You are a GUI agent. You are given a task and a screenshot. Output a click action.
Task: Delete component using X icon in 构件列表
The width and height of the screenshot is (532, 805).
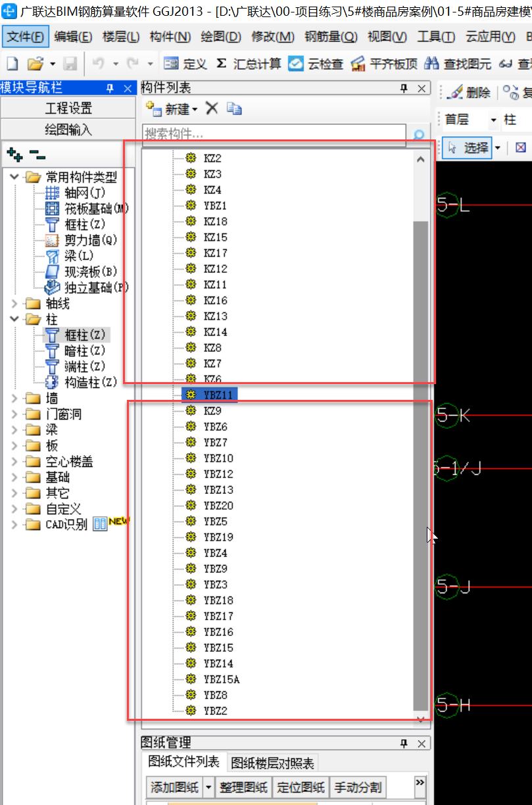(212, 109)
